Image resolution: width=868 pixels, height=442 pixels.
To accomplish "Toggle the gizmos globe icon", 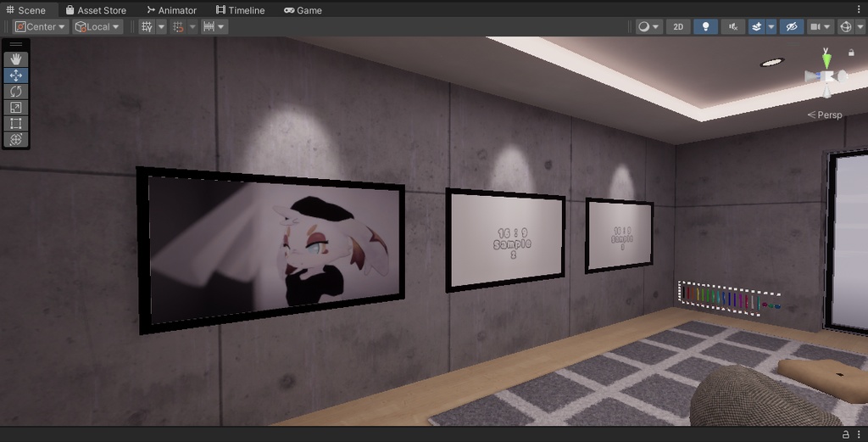I will [x=845, y=26].
